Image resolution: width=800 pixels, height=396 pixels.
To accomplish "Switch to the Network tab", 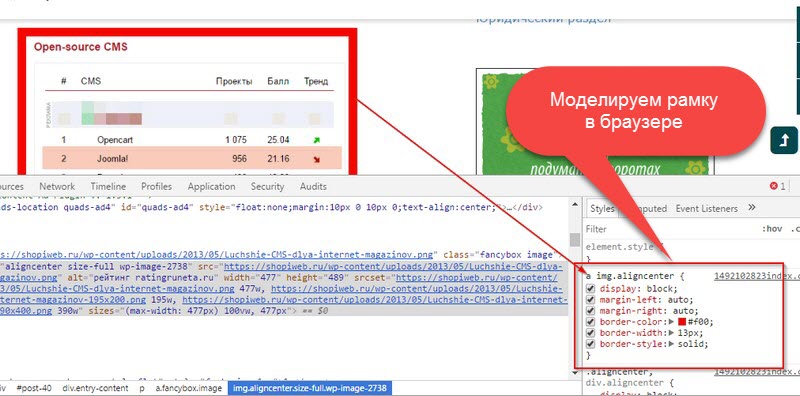I will tap(57, 186).
